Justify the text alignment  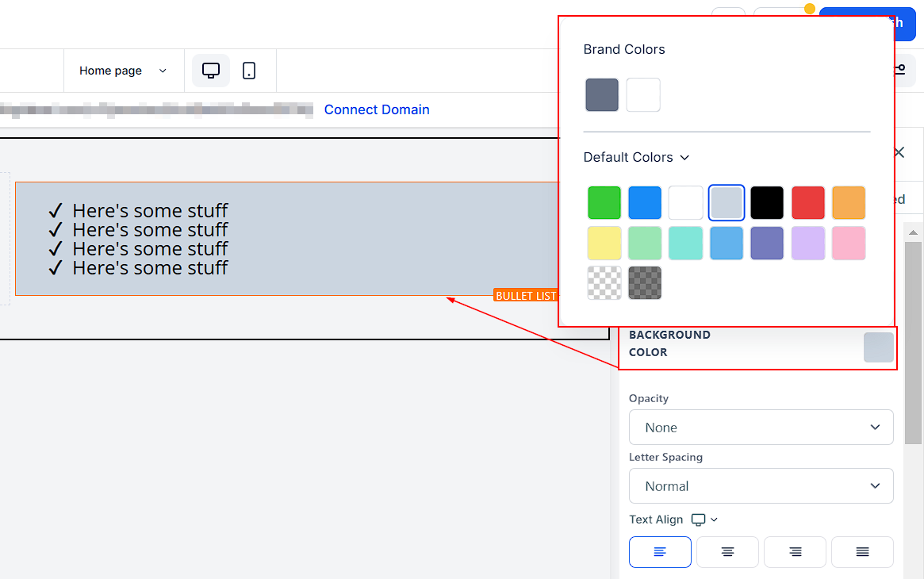pyautogui.click(x=862, y=552)
